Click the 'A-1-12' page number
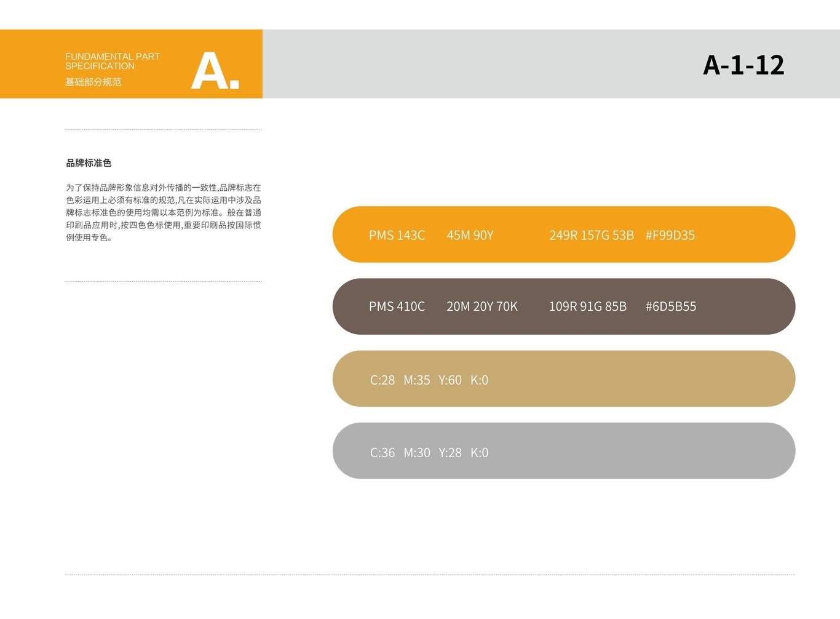This screenshot has width=840, height=619. point(743,65)
